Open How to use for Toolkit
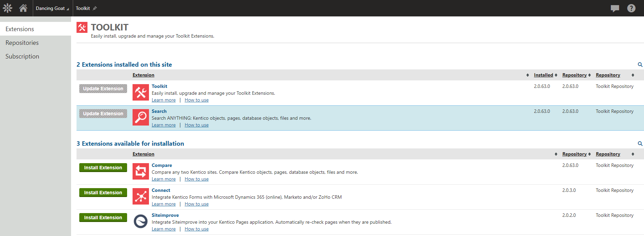Screen dimensions: 644x236 [x=197, y=100]
